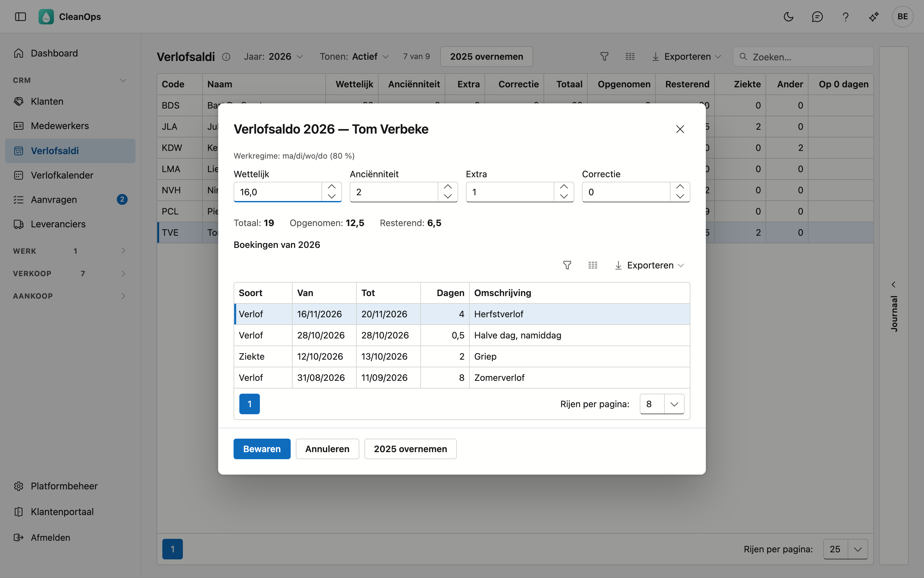Viewport: 924px width, 578px height.
Task: Switch to dark mode moon icon
Action: (x=789, y=16)
